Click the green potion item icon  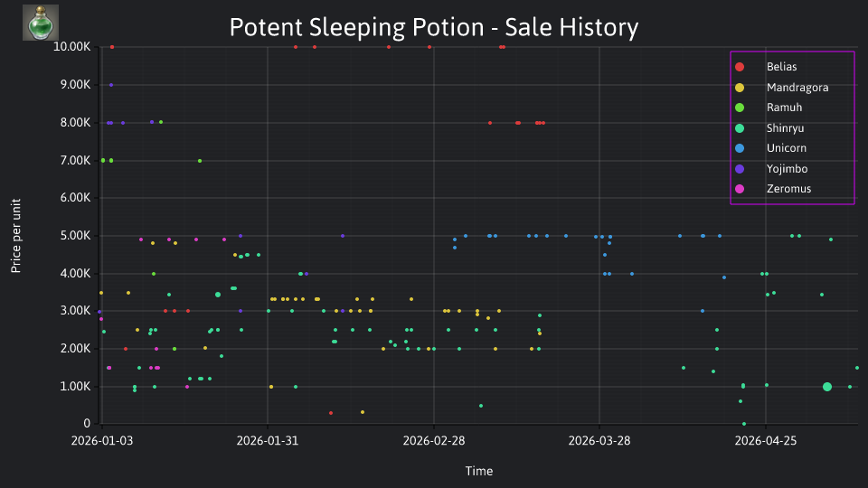pyautogui.click(x=41, y=23)
